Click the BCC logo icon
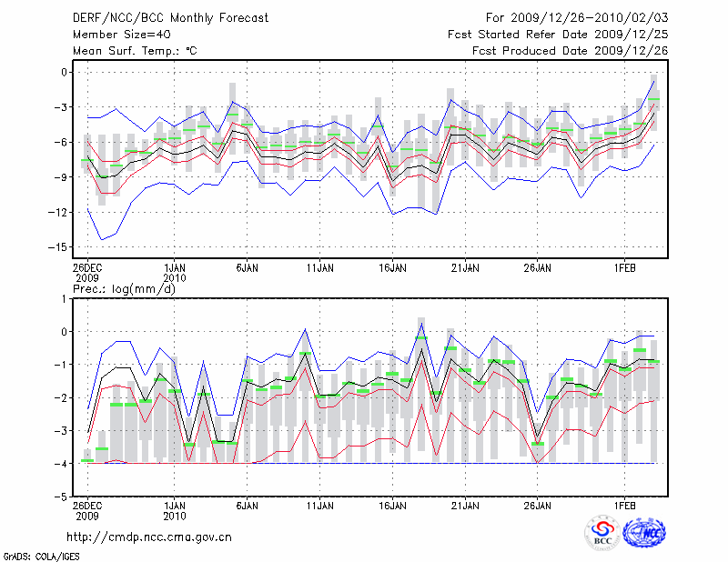Viewport: 728px width, 562px height. click(x=602, y=533)
